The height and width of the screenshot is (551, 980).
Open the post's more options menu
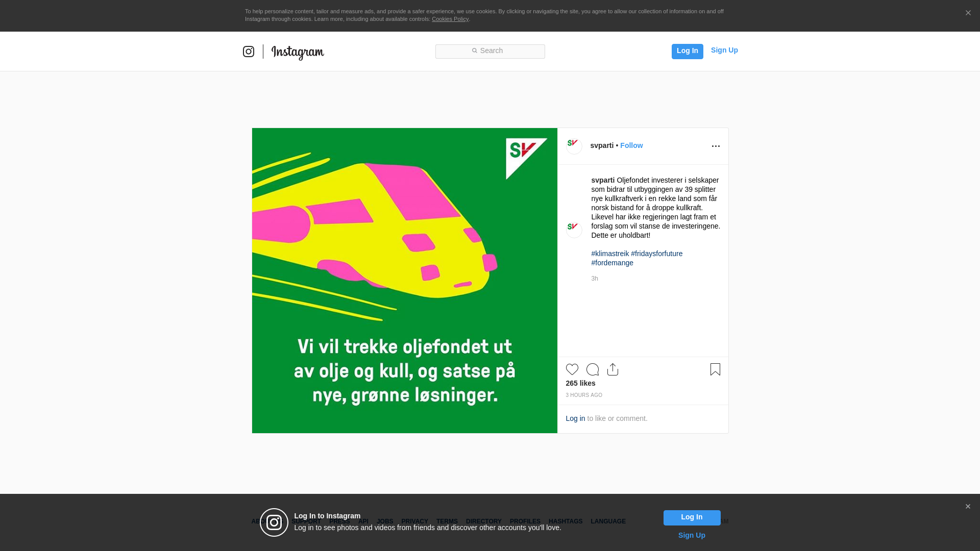coord(716,146)
